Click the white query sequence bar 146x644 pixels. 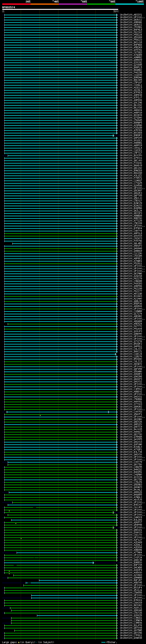60,9
